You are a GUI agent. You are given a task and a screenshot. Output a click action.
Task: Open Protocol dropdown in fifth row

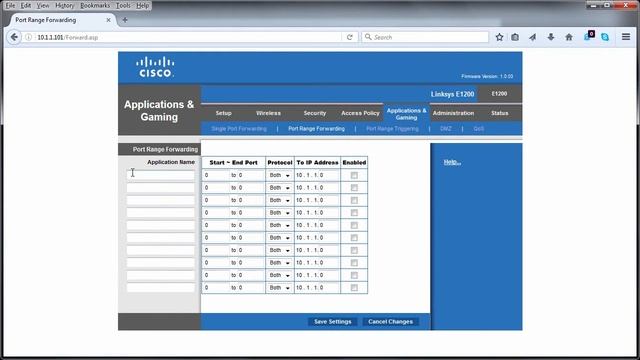pyautogui.click(x=279, y=225)
